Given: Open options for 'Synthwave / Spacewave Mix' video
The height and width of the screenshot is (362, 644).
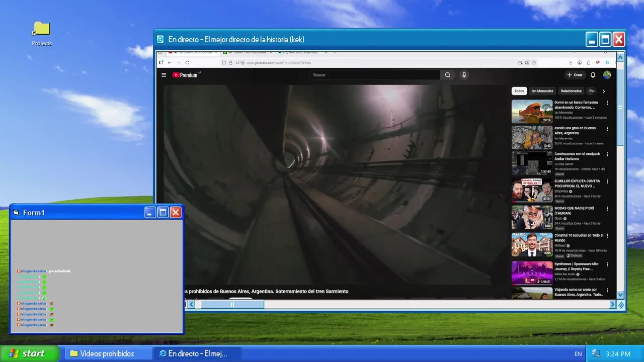Looking at the screenshot, I should point(607,264).
